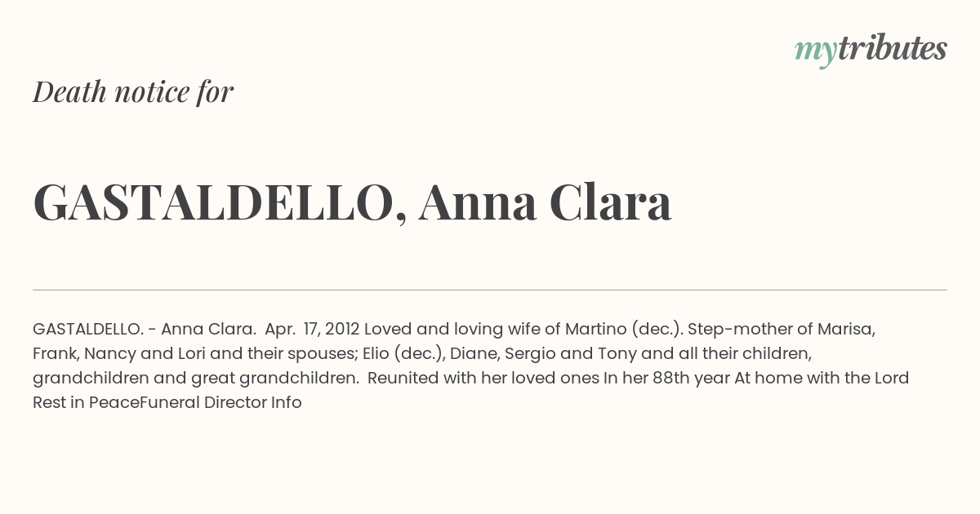This screenshot has height=514, width=980.
Task: Click the mytributes logo
Action: [x=871, y=50]
